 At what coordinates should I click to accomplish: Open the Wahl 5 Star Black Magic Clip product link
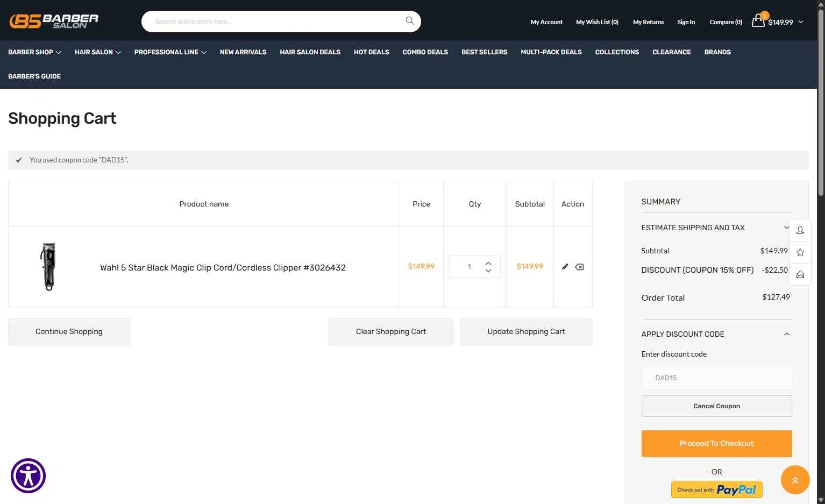pyautogui.click(x=223, y=267)
